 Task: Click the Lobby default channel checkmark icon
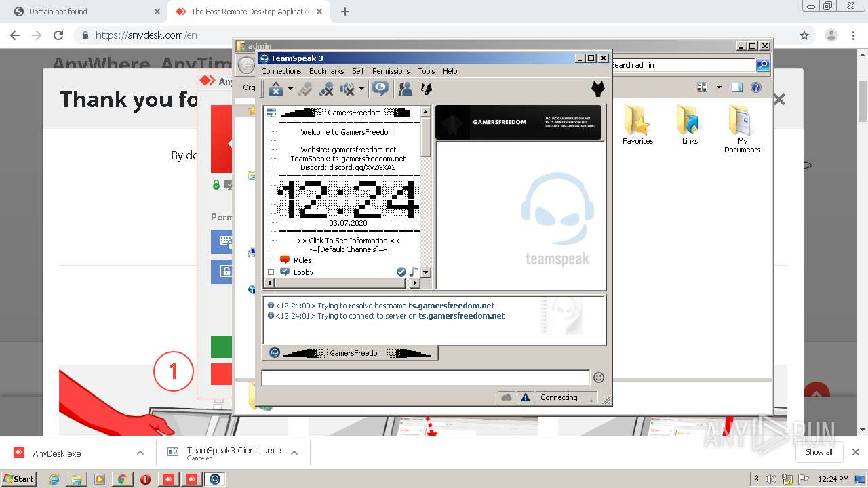(401, 272)
